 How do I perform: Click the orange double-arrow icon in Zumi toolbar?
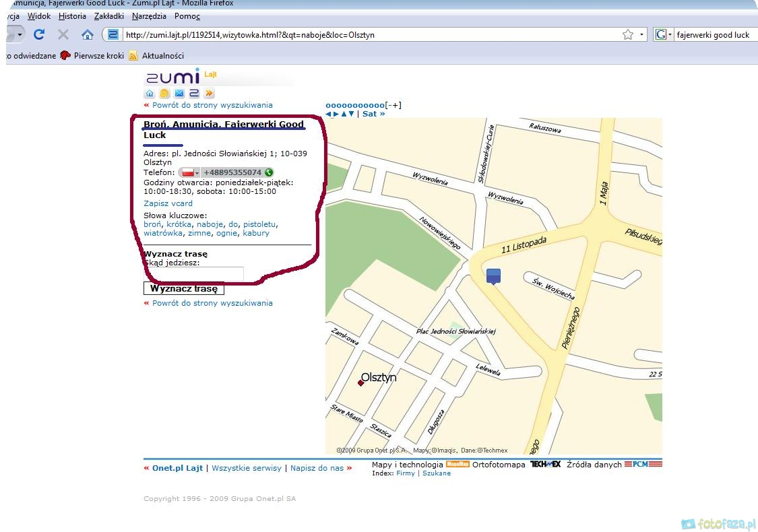pos(209,93)
